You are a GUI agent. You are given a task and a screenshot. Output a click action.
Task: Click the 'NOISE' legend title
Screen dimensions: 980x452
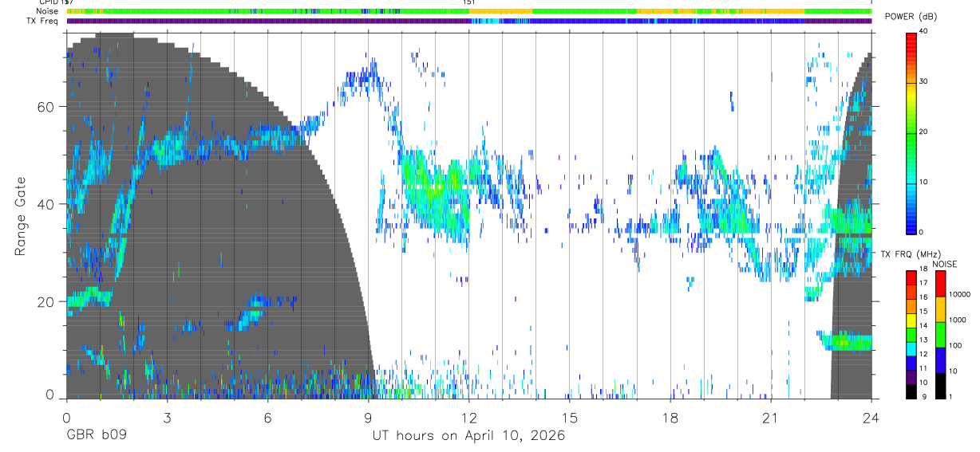(944, 264)
